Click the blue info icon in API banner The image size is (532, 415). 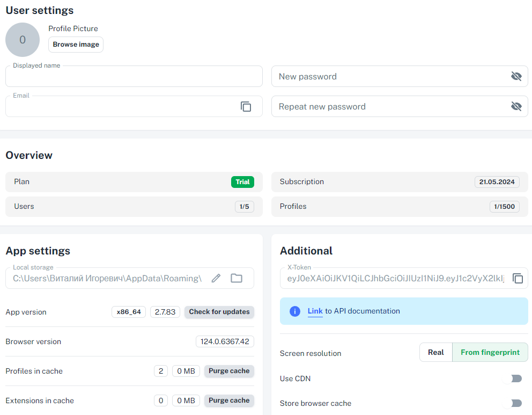pyautogui.click(x=294, y=311)
